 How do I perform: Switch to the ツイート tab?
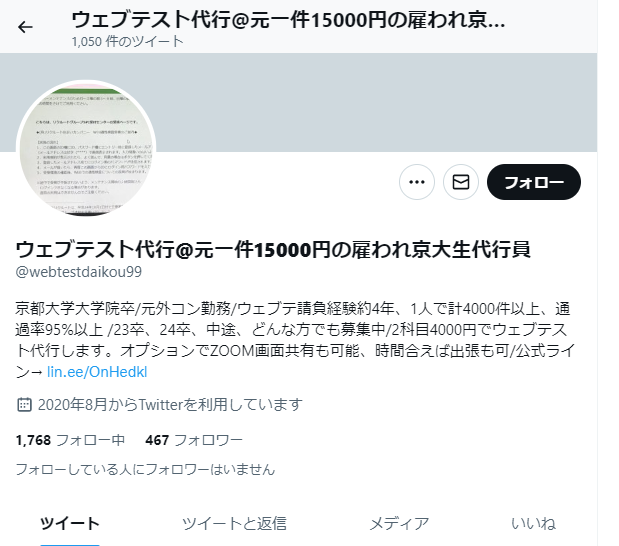click(70, 524)
